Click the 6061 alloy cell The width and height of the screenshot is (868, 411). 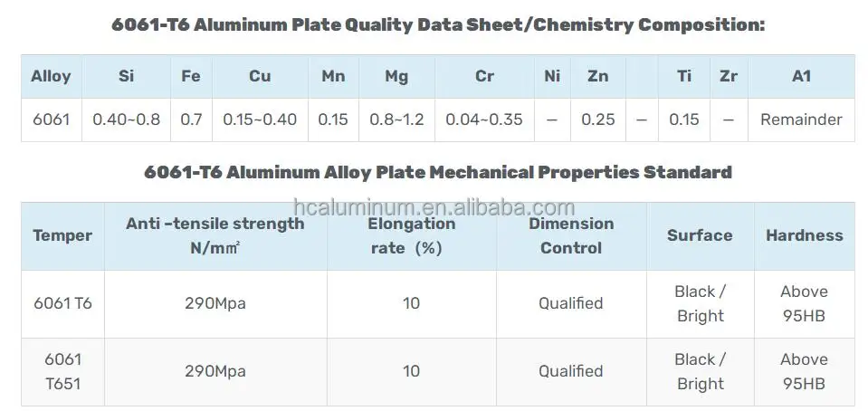click(x=51, y=119)
